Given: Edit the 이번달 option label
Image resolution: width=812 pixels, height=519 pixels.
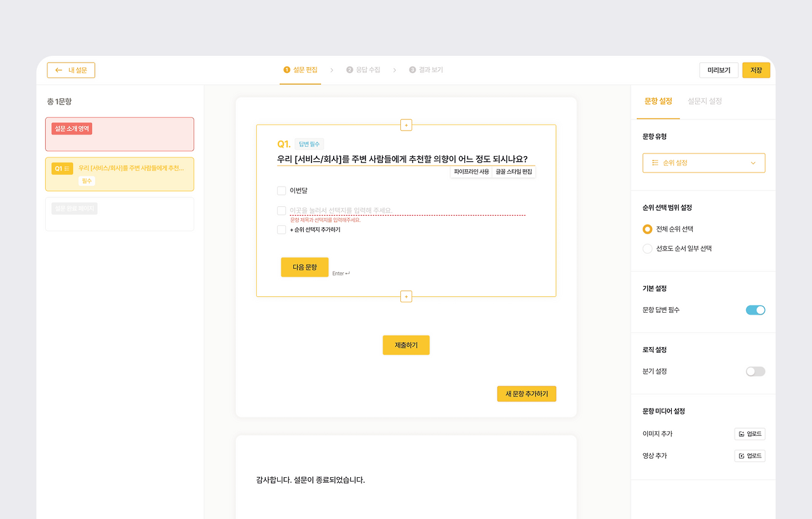Looking at the screenshot, I should pyautogui.click(x=299, y=190).
